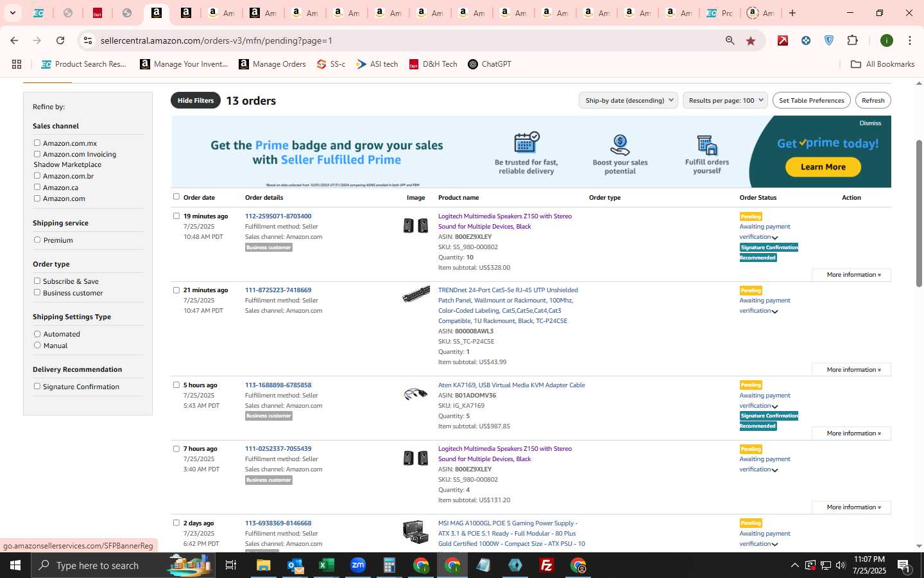Check the Amazon.ca sales channel filter
924x578 pixels.
[x=37, y=187]
